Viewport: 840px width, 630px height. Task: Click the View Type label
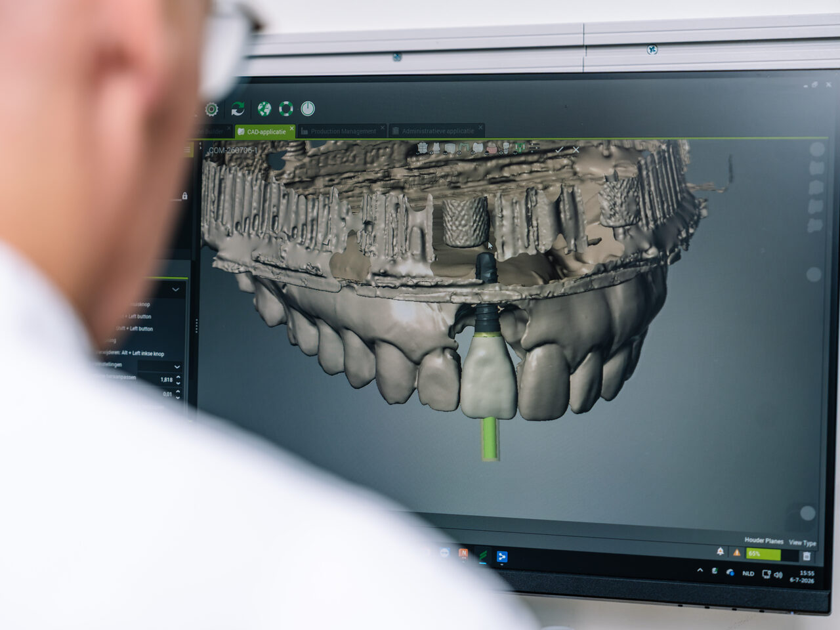[803, 543]
